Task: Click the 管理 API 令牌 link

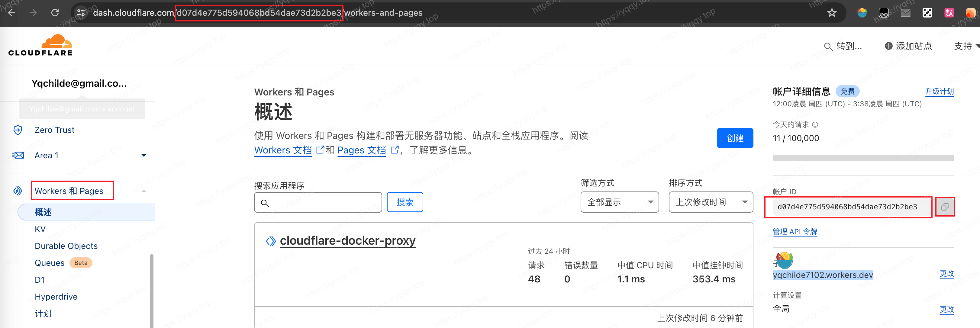Action: click(x=795, y=232)
